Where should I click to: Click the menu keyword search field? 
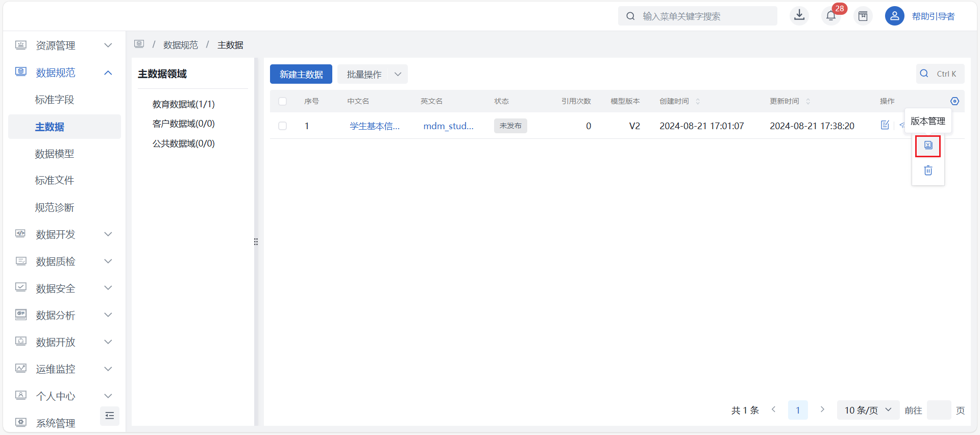click(x=704, y=16)
